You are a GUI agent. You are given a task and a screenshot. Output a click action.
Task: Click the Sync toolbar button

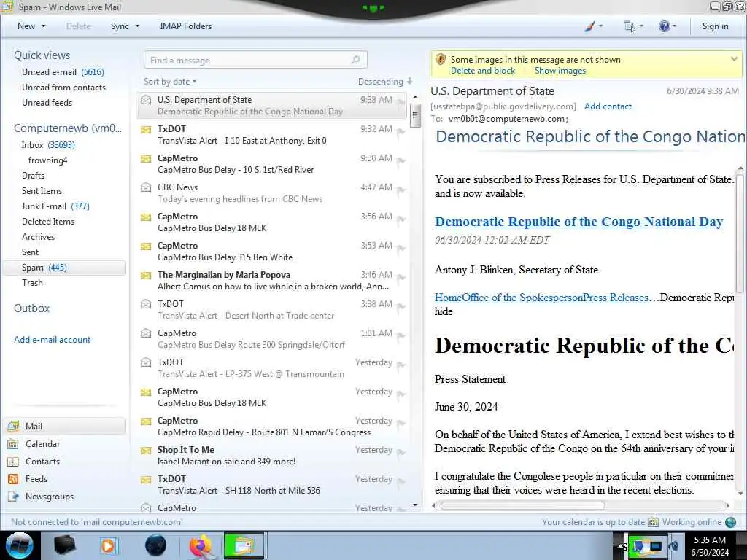coord(120,26)
